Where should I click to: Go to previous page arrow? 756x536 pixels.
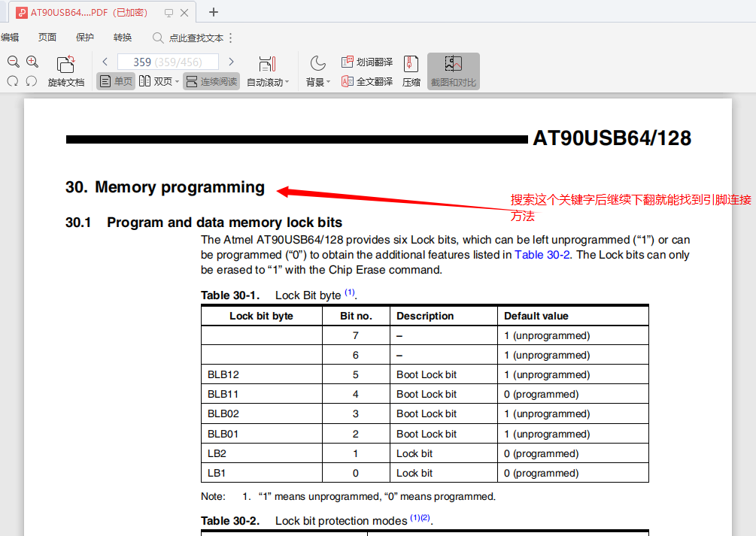(x=105, y=62)
